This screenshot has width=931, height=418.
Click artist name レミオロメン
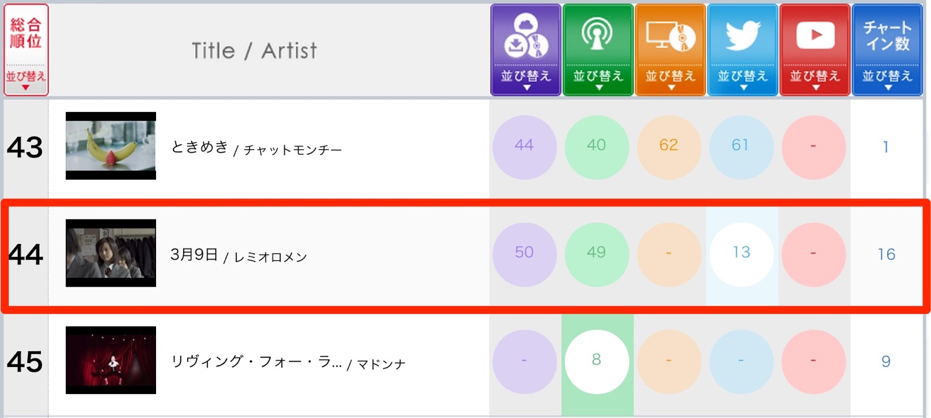click(x=270, y=257)
